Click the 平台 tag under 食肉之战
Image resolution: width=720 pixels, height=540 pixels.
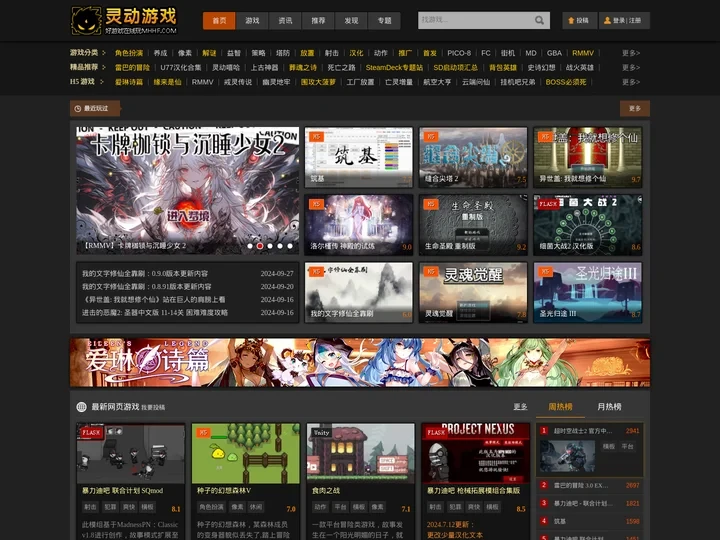click(340, 507)
